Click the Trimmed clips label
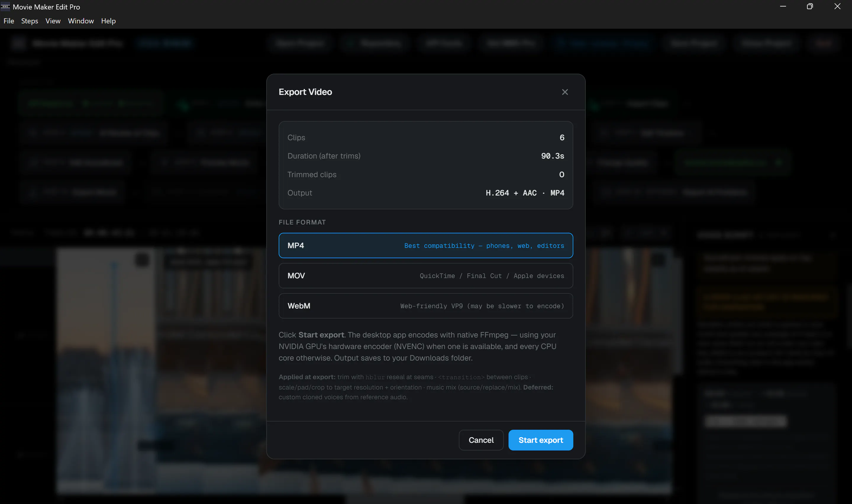This screenshot has width=852, height=504. (312, 175)
